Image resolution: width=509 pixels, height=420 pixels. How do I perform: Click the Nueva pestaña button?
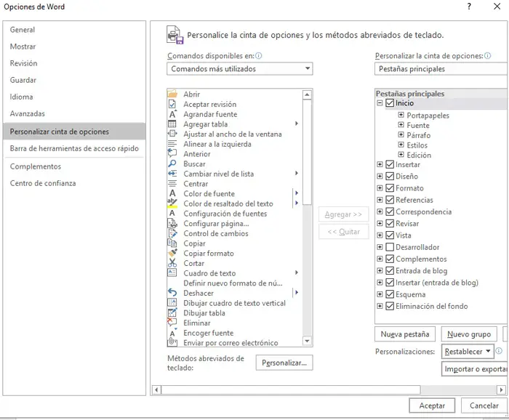coord(405,334)
